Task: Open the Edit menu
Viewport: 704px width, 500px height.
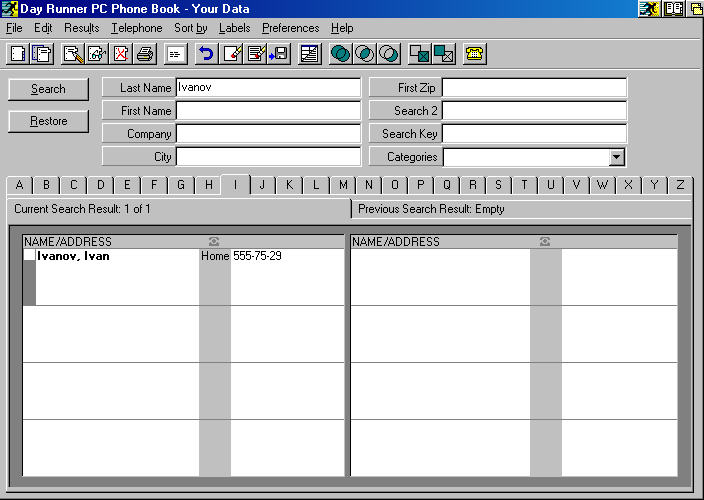Action: pos(43,28)
